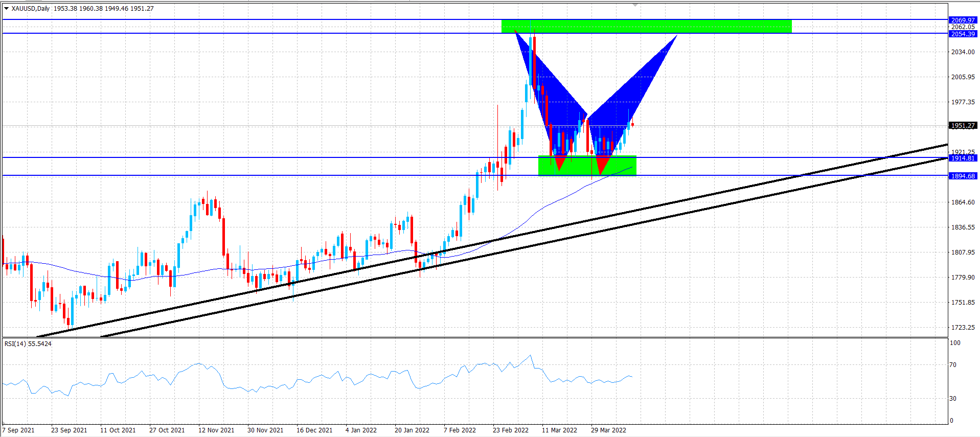
Task: Click the RSI scale value 70
Action: pyautogui.click(x=953, y=364)
